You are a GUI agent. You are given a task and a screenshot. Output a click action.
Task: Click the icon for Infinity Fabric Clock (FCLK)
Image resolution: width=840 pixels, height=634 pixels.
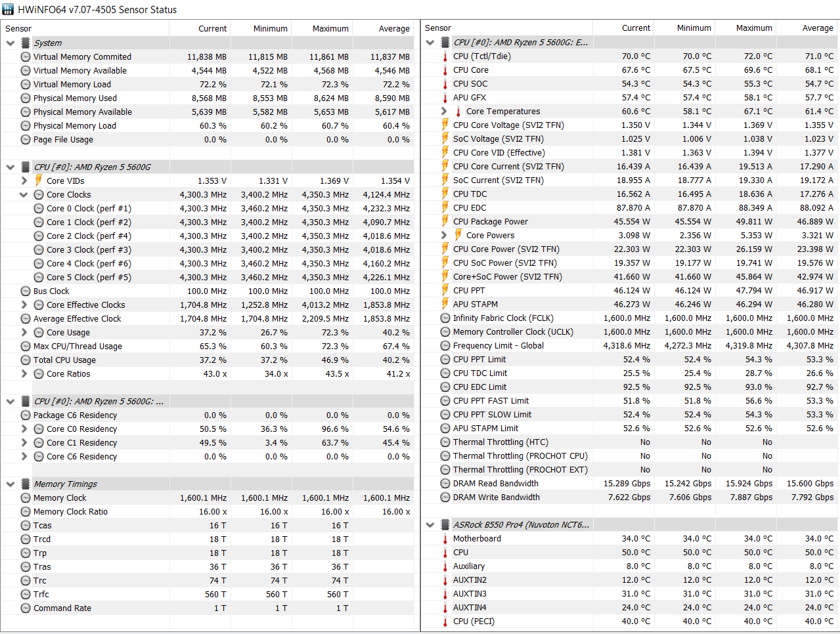click(445, 318)
